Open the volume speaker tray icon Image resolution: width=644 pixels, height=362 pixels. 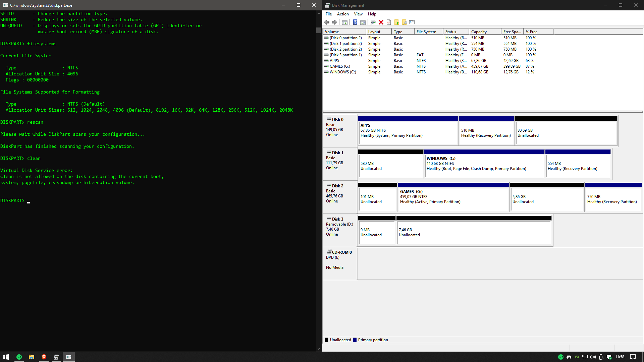[x=593, y=357]
